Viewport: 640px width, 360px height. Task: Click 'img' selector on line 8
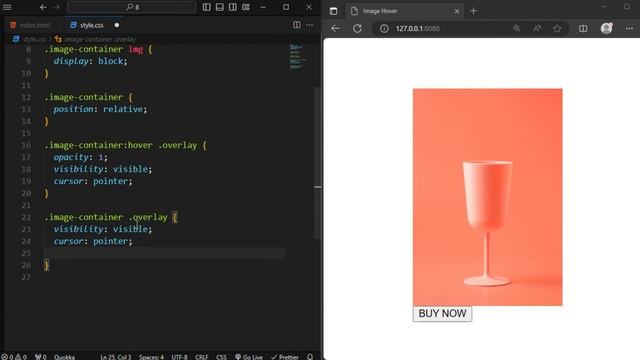136,49
